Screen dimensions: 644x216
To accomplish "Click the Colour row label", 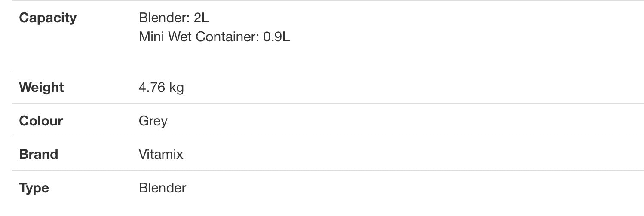I will 41,121.
